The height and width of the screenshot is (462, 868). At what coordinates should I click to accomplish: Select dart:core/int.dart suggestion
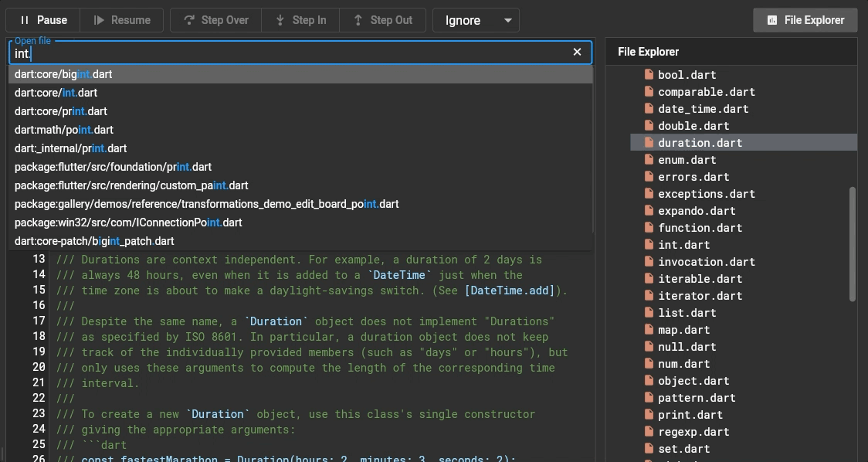point(300,93)
